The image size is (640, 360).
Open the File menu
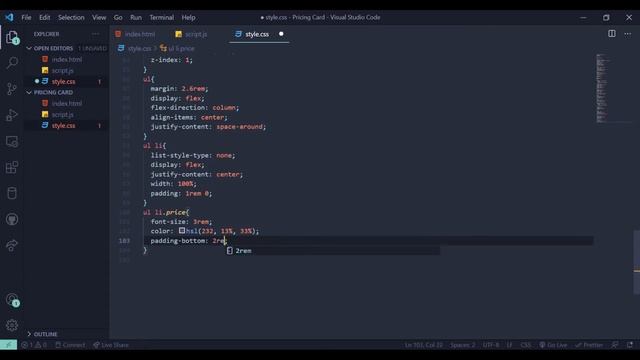tap(26, 18)
